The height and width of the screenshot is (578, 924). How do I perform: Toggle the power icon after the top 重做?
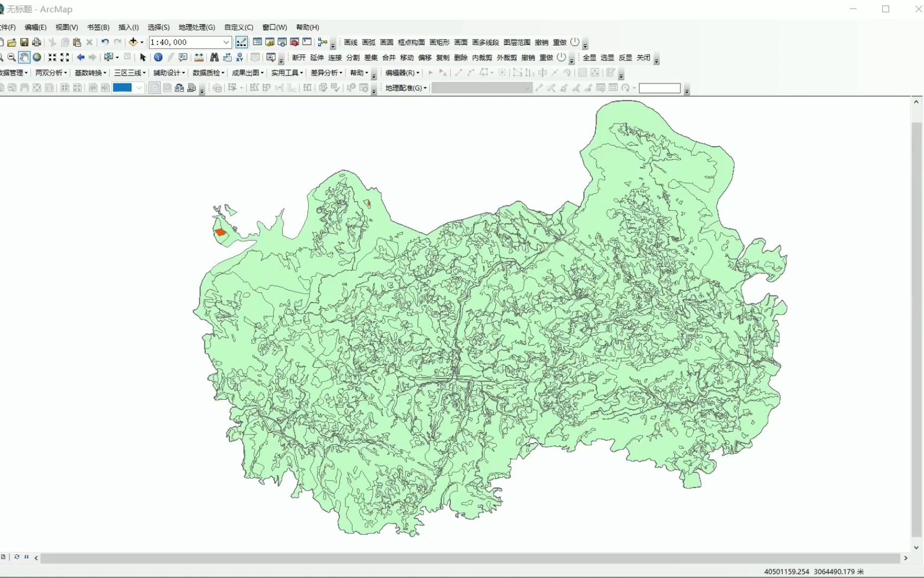click(x=575, y=42)
